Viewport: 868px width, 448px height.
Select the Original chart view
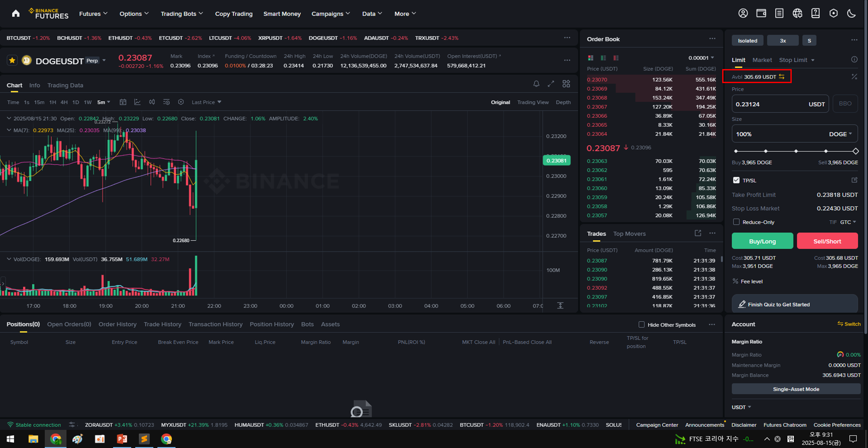coord(500,102)
